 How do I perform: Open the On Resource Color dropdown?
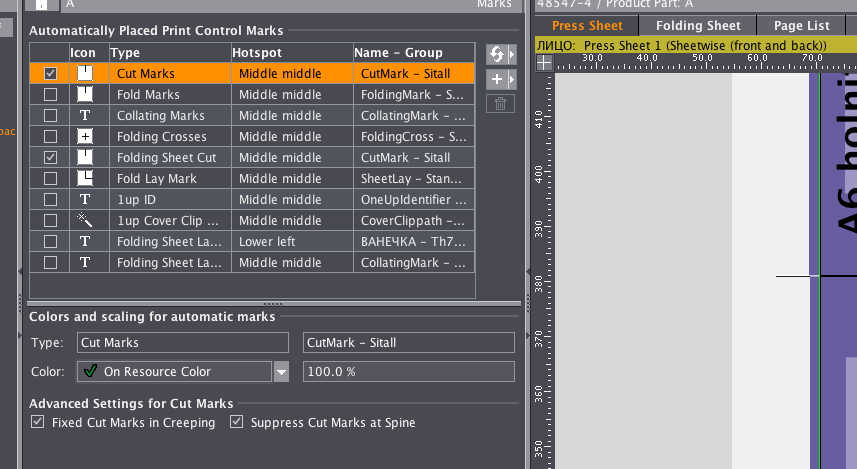pyautogui.click(x=282, y=372)
